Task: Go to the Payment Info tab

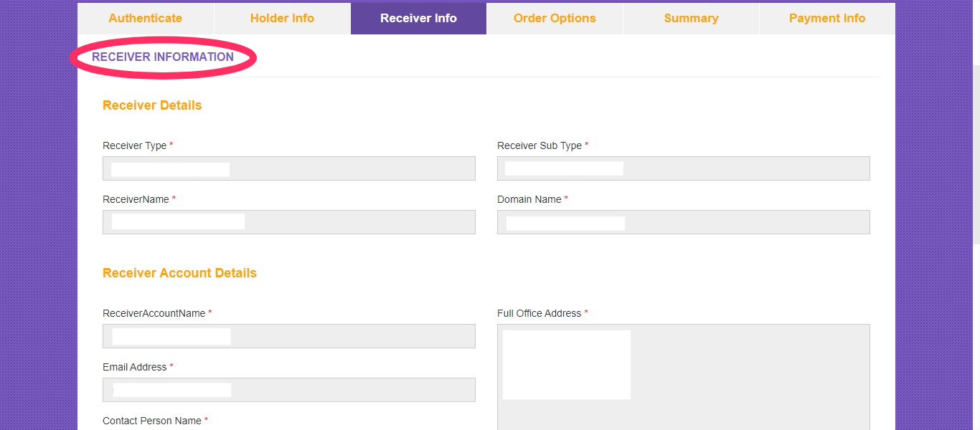Action: pos(826,18)
